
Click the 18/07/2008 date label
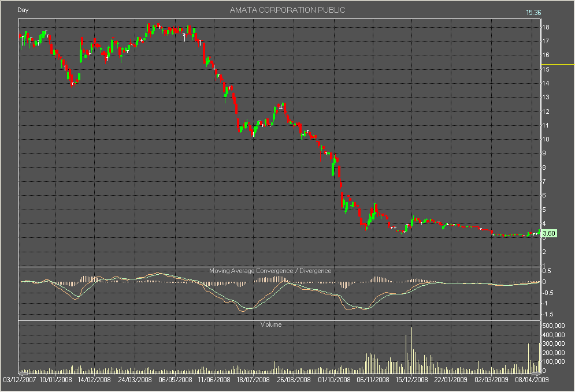(x=253, y=379)
